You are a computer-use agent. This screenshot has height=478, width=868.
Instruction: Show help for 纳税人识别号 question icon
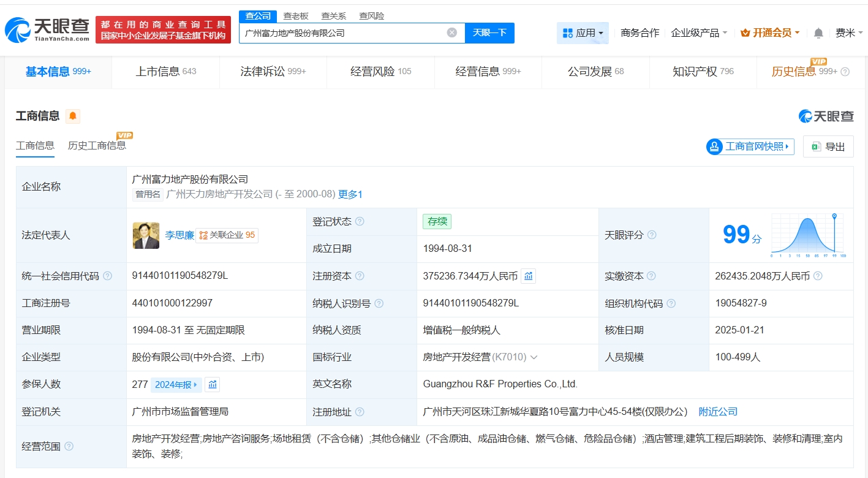pyautogui.click(x=379, y=303)
